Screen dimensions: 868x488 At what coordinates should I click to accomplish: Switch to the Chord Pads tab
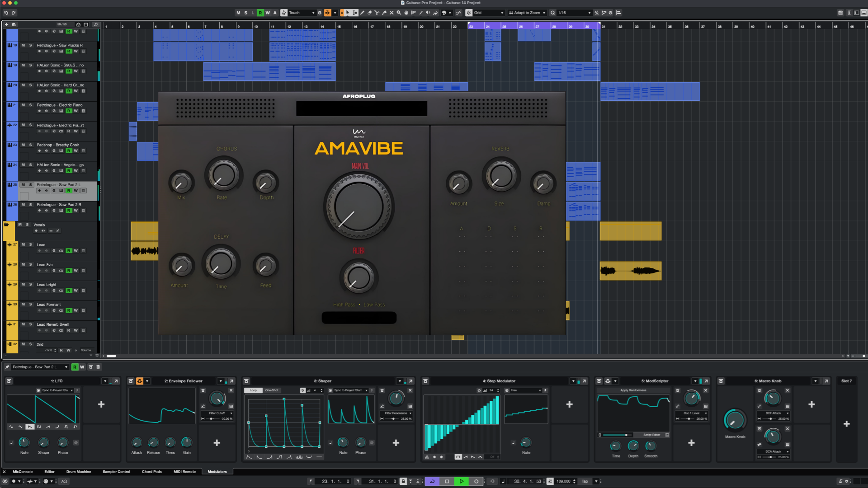click(x=152, y=472)
